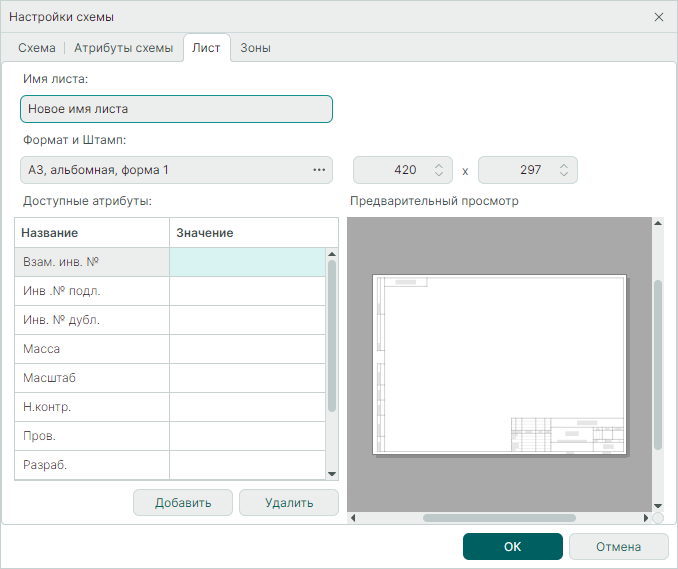
Task: Switch to the Зоны tab
Action: 255,48
